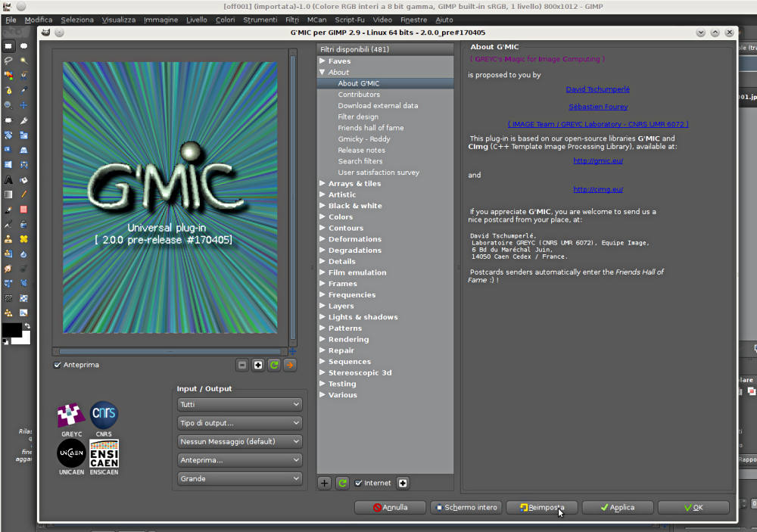Expand the Stereoscopic 3d category

(322, 372)
